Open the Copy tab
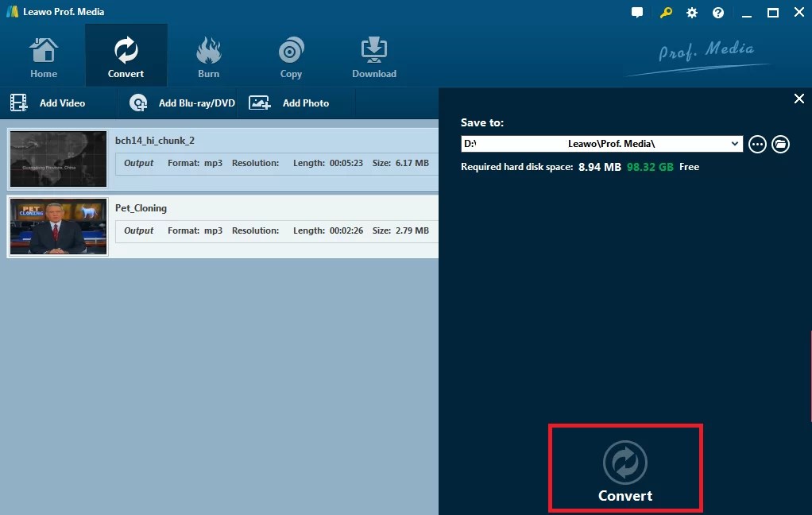This screenshot has width=812, height=515. (290, 54)
